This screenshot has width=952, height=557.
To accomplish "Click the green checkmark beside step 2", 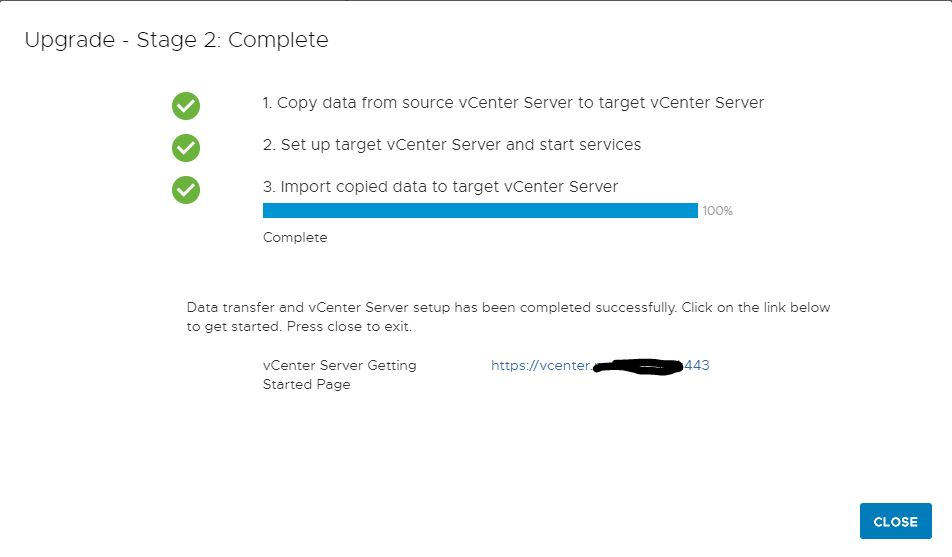I will pyautogui.click(x=186, y=148).
